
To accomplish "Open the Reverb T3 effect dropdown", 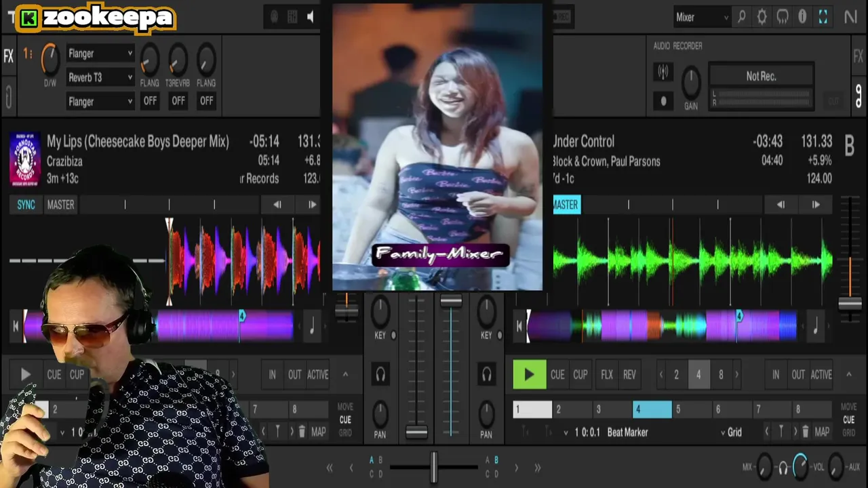I will click(100, 78).
